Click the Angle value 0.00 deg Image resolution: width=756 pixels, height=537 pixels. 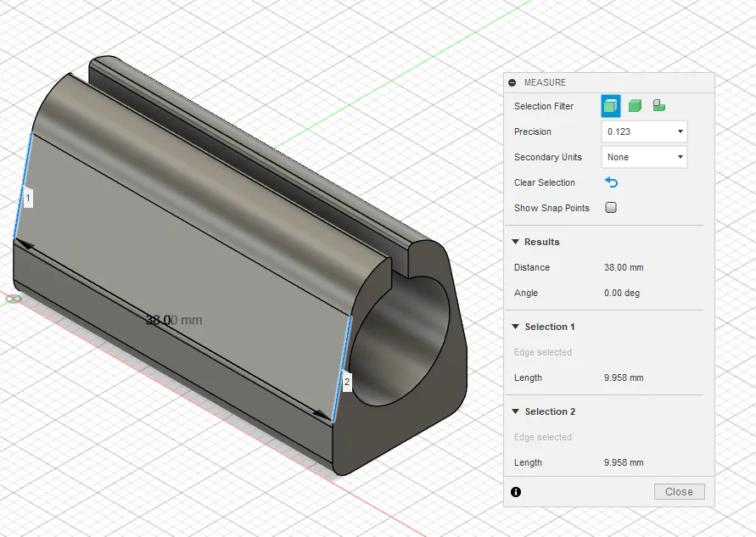(x=622, y=293)
